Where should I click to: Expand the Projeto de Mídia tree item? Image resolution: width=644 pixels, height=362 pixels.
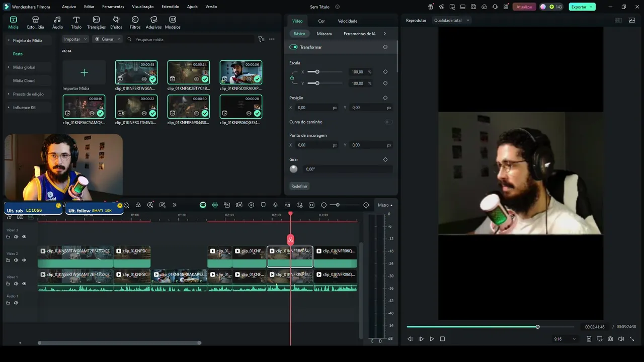(x=9, y=40)
